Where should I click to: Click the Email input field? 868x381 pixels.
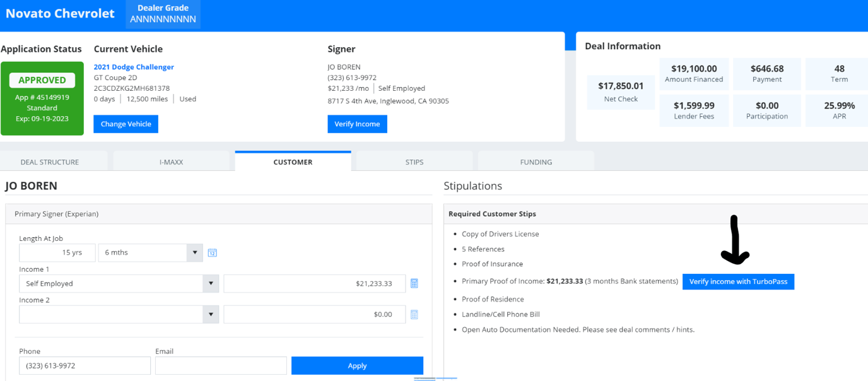[221, 365]
